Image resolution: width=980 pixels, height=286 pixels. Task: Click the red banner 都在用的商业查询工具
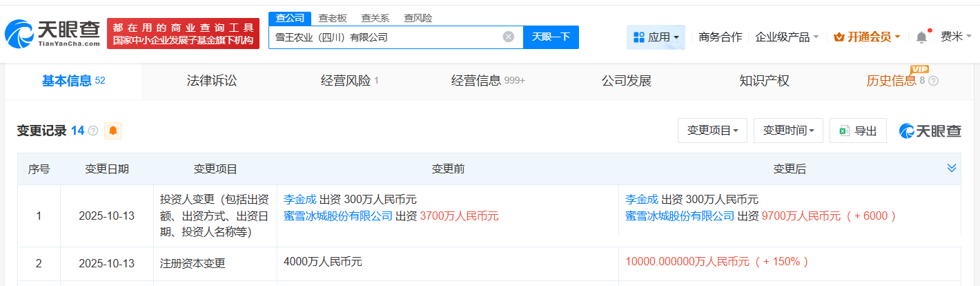183,34
